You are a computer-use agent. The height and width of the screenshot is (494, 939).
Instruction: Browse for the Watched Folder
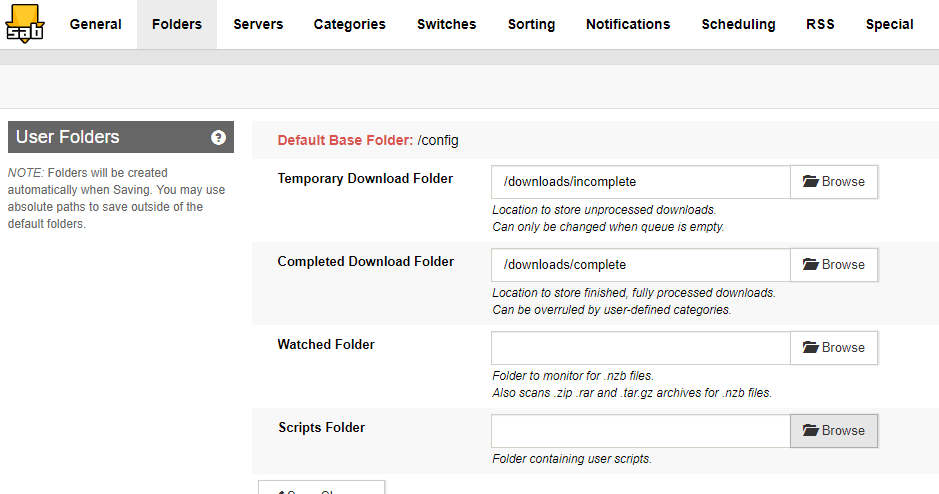[834, 348]
